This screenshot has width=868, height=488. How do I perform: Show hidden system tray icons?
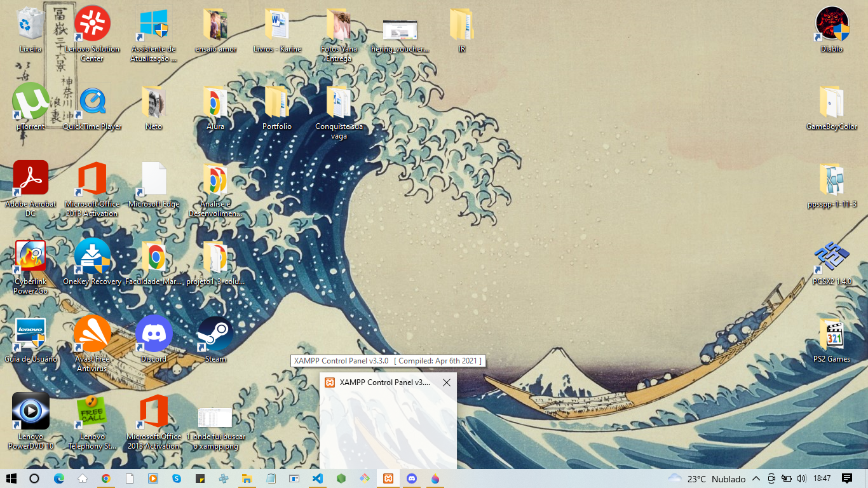(x=756, y=478)
